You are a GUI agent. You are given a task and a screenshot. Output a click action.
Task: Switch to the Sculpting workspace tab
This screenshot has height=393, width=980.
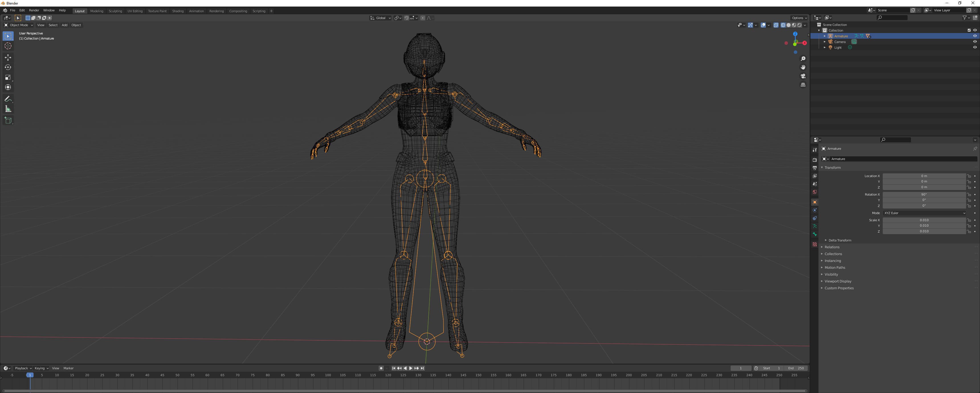click(x=115, y=11)
